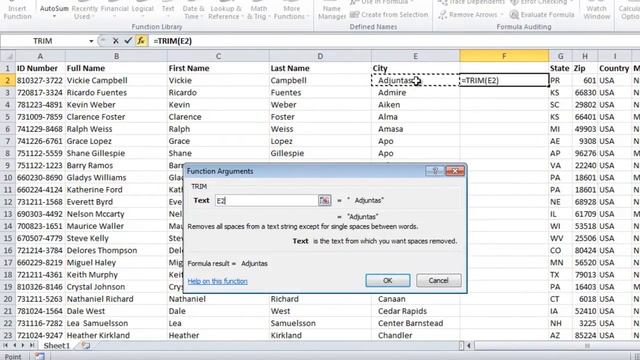Screen dimensions: 640x360
Task: Select column E header
Action: click(415, 56)
